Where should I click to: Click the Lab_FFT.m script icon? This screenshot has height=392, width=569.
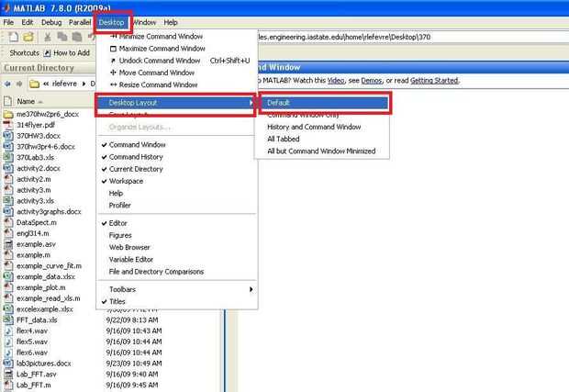pyautogui.click(x=8, y=385)
